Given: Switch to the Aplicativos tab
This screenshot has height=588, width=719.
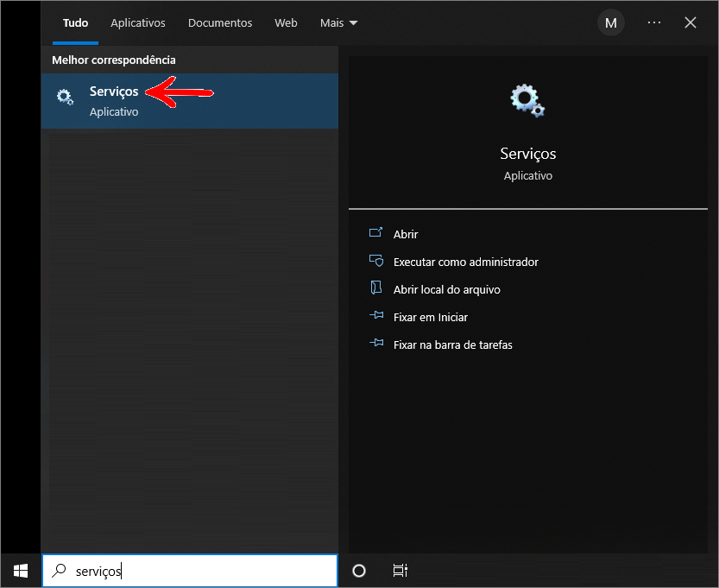Looking at the screenshot, I should [x=137, y=23].
